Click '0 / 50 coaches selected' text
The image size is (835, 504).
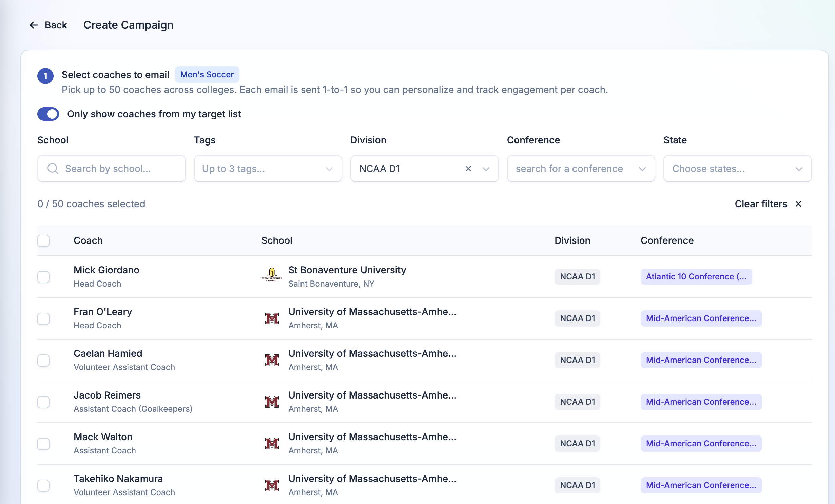(x=91, y=204)
